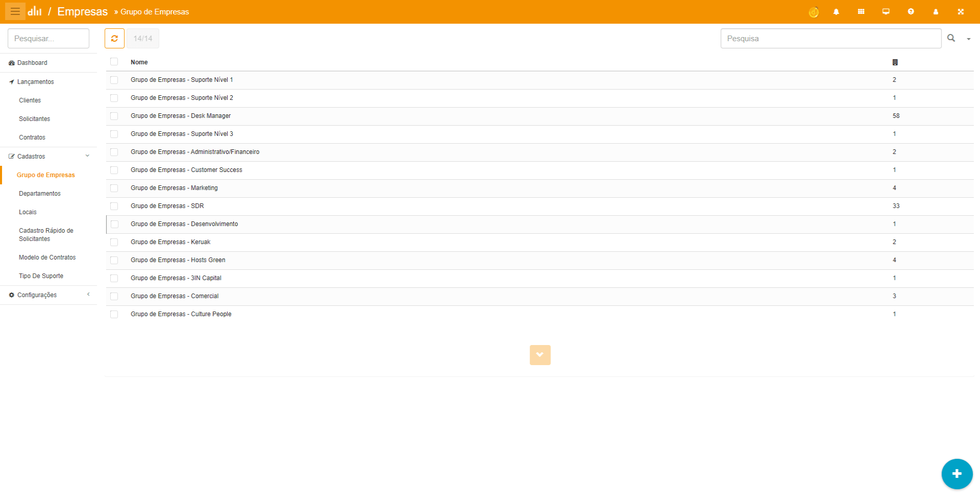
Task: Open the search options dropdown arrow
Action: 969,39
